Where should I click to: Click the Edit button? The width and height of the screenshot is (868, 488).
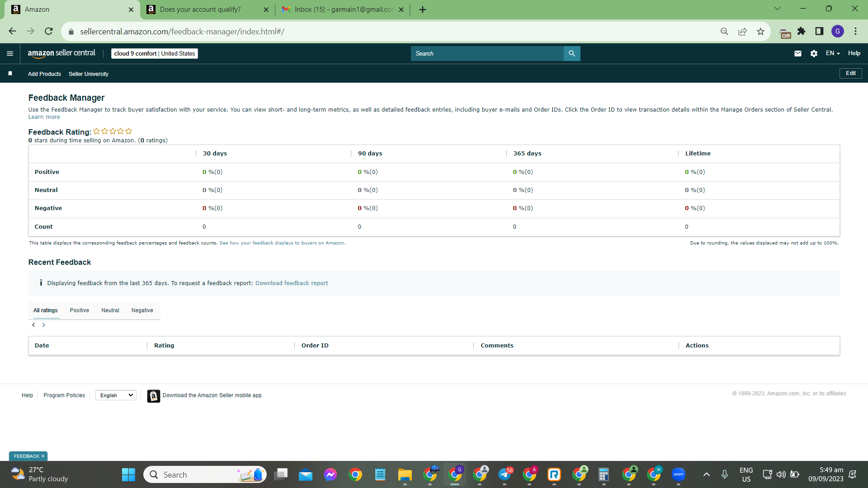tap(851, 73)
